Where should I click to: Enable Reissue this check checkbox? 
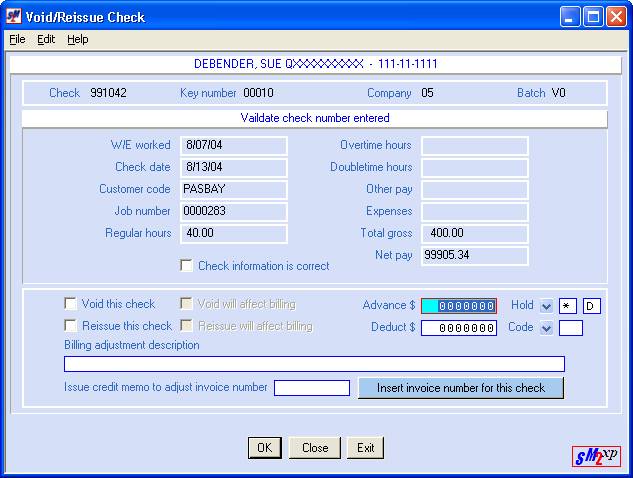[x=70, y=325]
